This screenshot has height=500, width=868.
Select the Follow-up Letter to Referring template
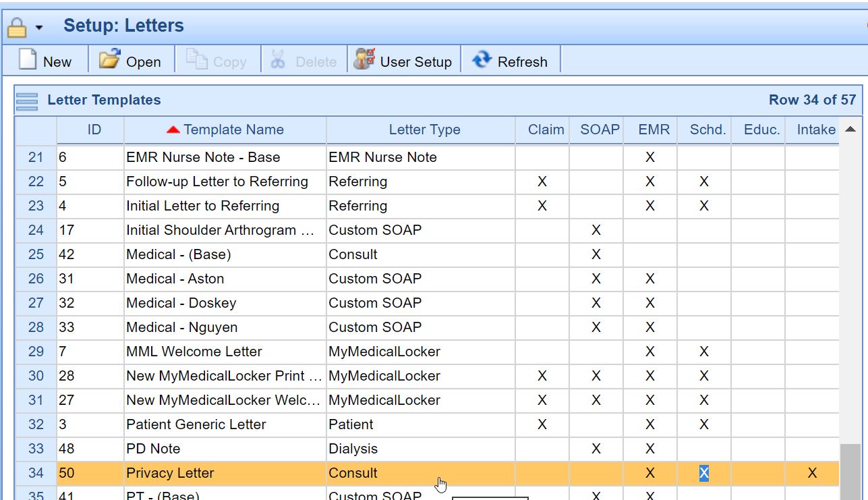click(x=217, y=182)
